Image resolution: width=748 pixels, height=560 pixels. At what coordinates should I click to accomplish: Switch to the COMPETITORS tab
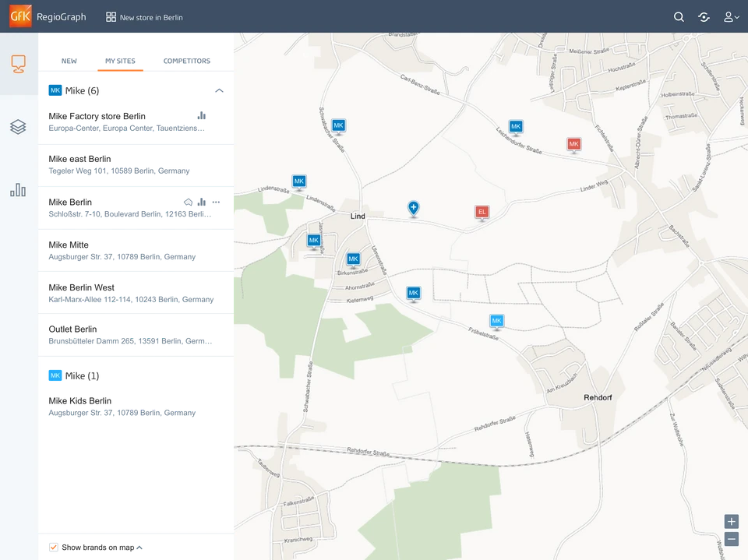pos(186,61)
